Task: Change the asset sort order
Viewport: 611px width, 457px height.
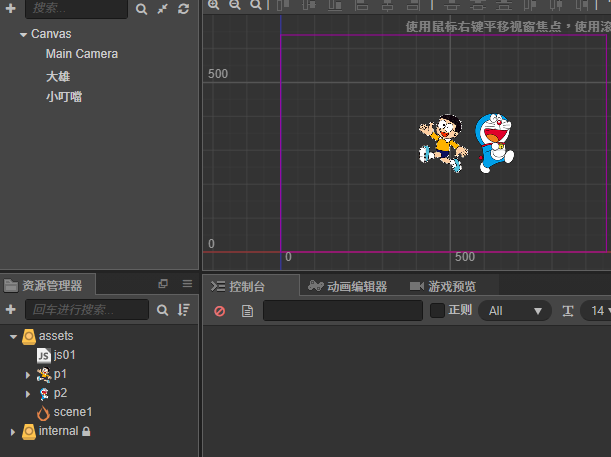Action: pos(184,310)
